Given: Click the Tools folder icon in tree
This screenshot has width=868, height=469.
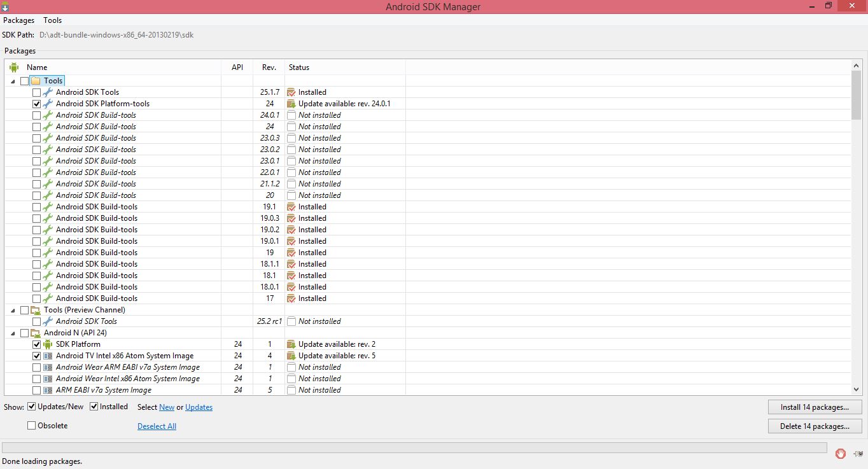Looking at the screenshot, I should pyautogui.click(x=36, y=81).
